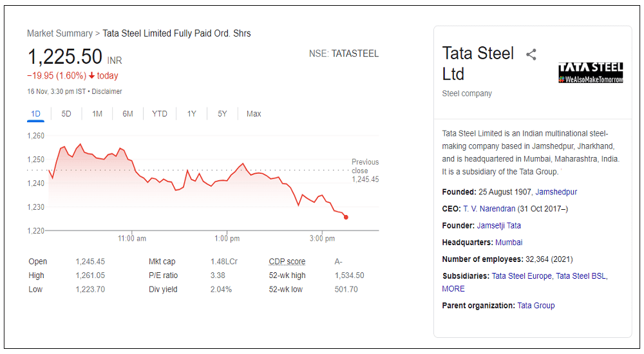This screenshot has height=354, width=644.
Task: Click the share icon beside Tata Steel Ltd
Action: coord(531,55)
